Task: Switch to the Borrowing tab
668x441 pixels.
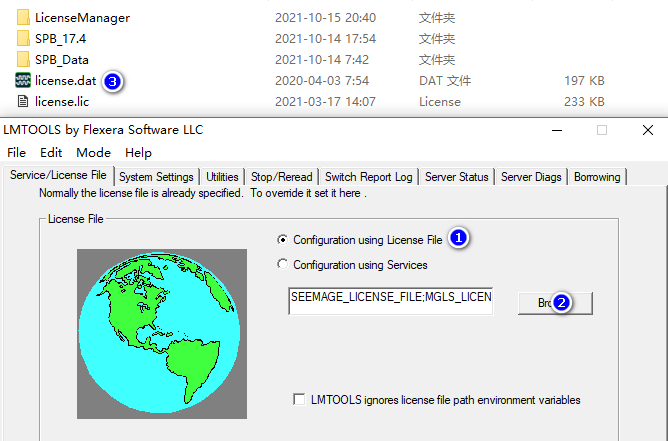Action: coord(597,177)
